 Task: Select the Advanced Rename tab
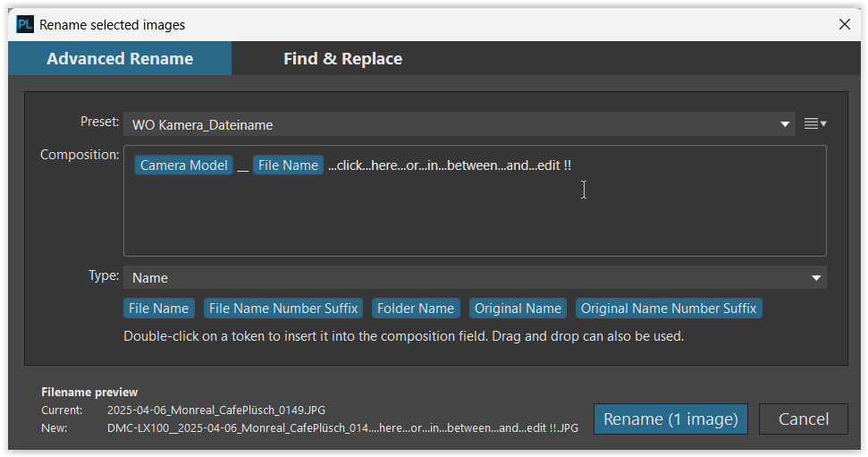point(120,59)
